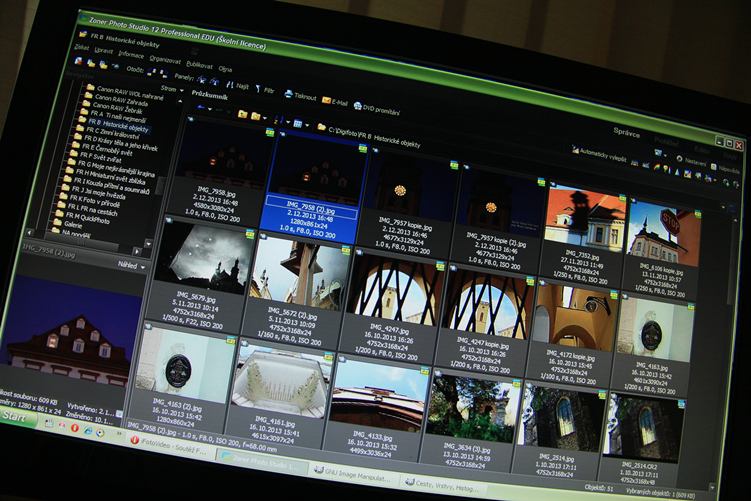
Task: Click the second folder icon in main toolbar
Action: pos(91,63)
